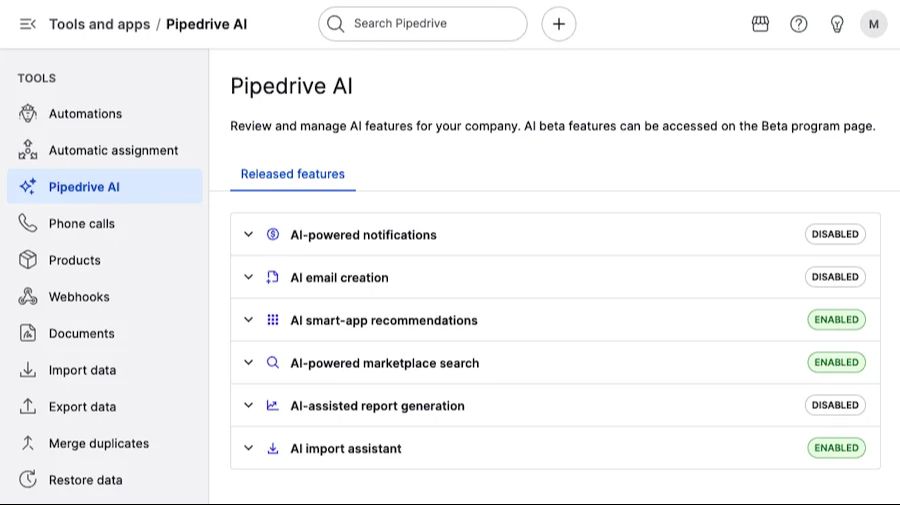Expand the AI-powered marketplace search chevron
The width and height of the screenshot is (900, 505).
click(x=249, y=363)
